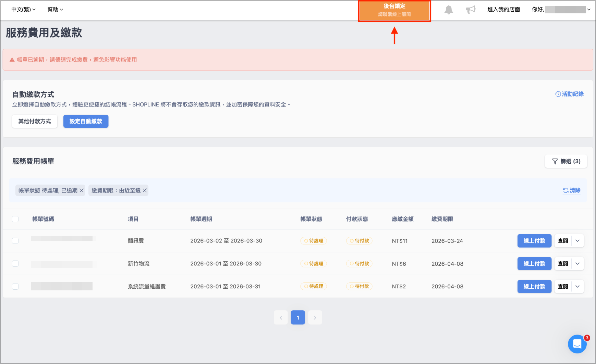Click the 應繳金額 column header
596x364 pixels.
(403, 219)
